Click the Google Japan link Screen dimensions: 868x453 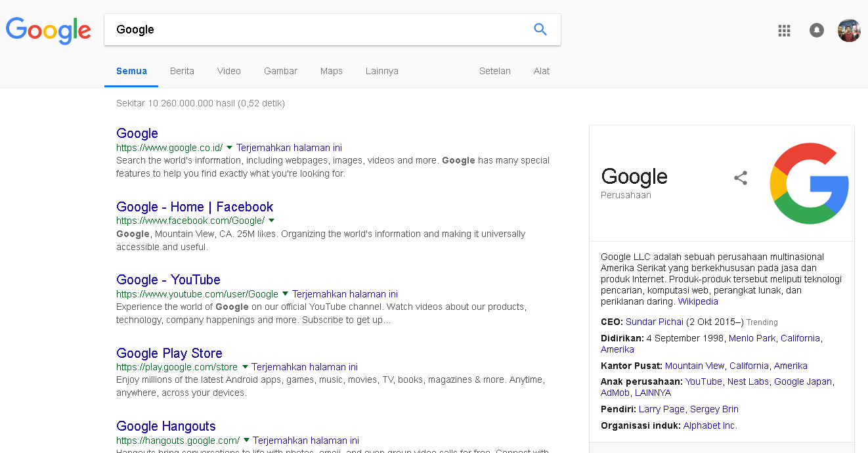(x=803, y=381)
